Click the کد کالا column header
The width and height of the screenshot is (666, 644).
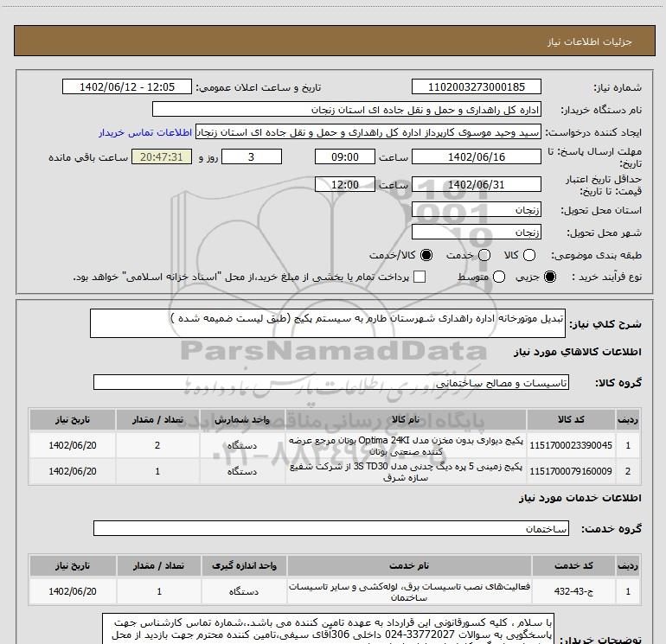[x=571, y=419]
